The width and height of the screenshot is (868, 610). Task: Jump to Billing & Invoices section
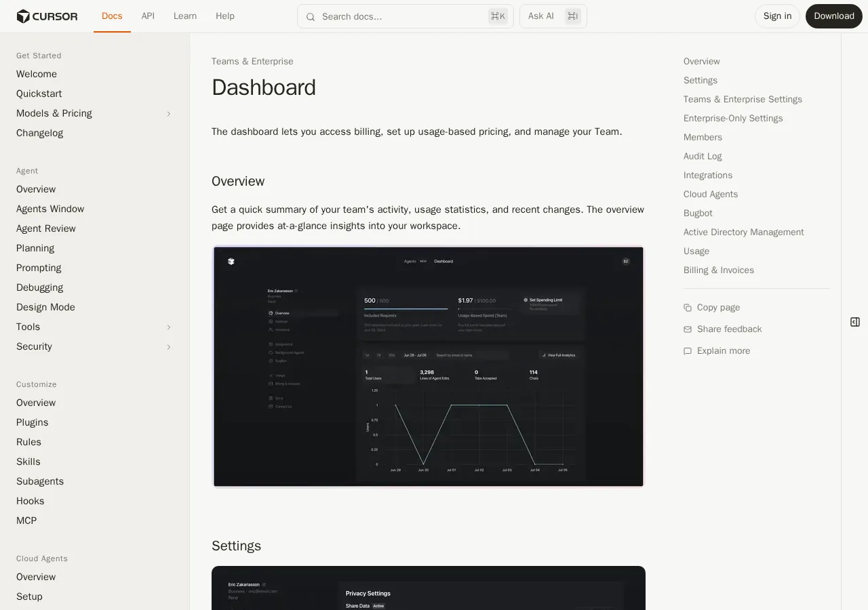tap(719, 270)
